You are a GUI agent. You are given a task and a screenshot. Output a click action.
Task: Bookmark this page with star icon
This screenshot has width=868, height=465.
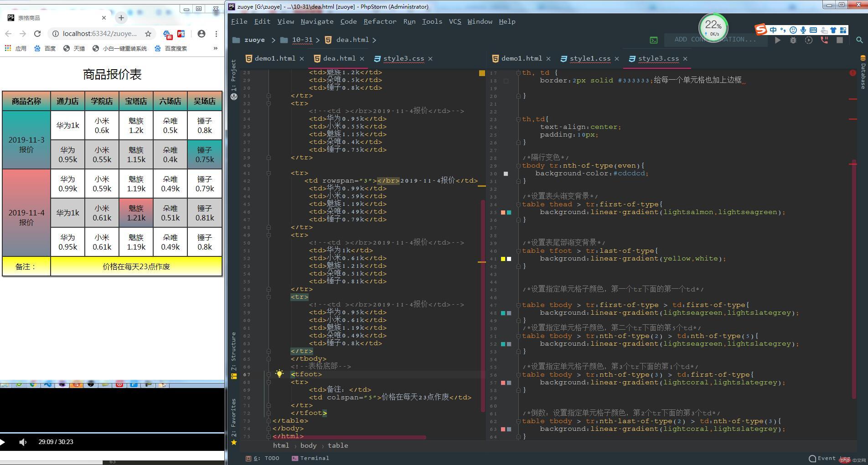click(148, 34)
